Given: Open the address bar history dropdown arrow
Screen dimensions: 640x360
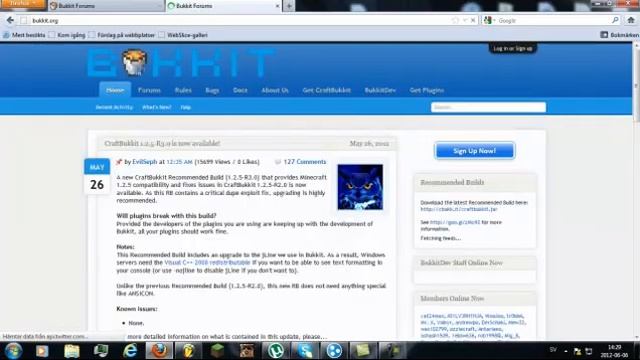Looking at the screenshot, I should pyautogui.click(x=465, y=20).
